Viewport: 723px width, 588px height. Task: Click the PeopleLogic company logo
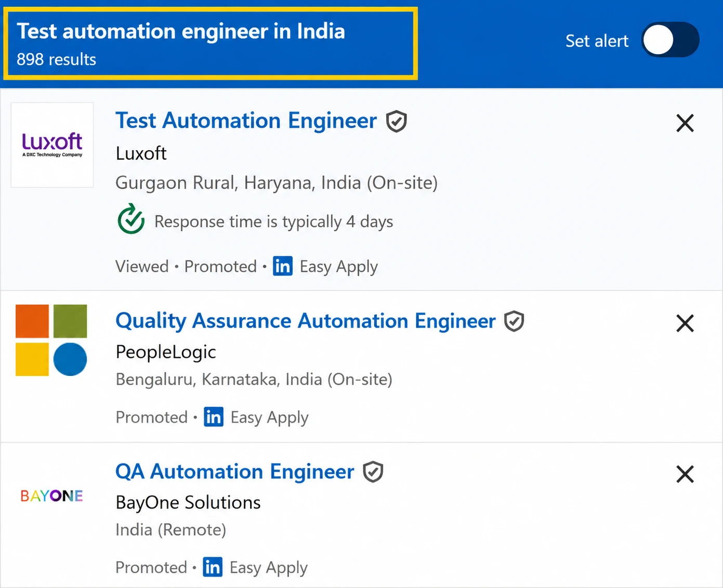(51, 340)
